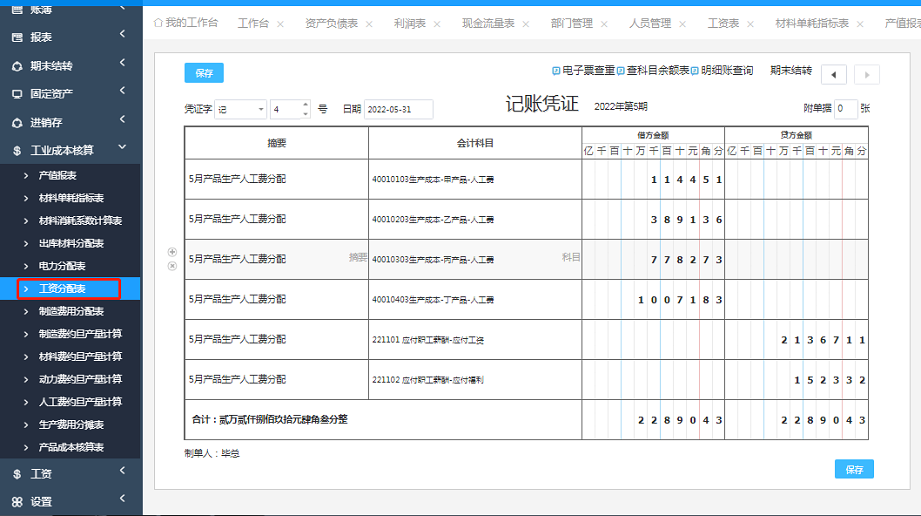Viewport: 921px width, 516px height.
Task: Close the 工资表 tab
Action: pos(750,24)
